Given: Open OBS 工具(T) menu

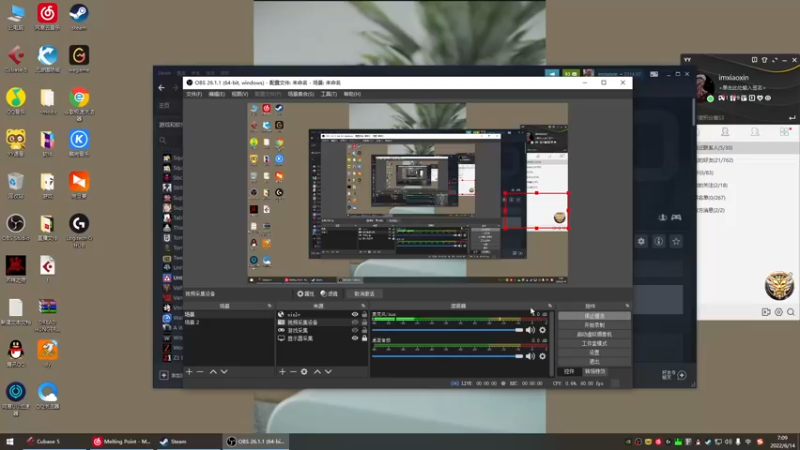Looking at the screenshot, I should point(329,94).
